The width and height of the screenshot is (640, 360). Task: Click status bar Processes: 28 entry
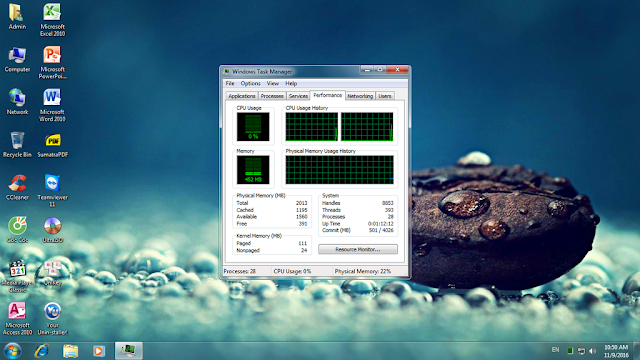coord(247,271)
